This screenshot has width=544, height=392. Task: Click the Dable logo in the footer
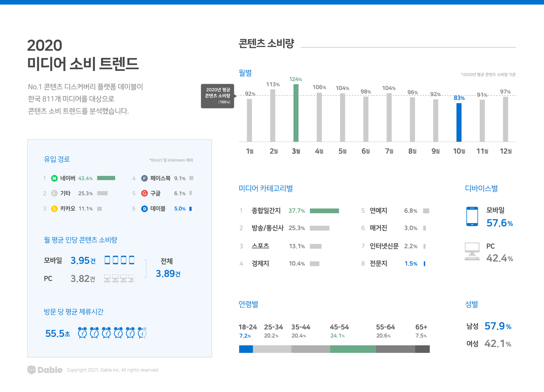(x=45, y=370)
